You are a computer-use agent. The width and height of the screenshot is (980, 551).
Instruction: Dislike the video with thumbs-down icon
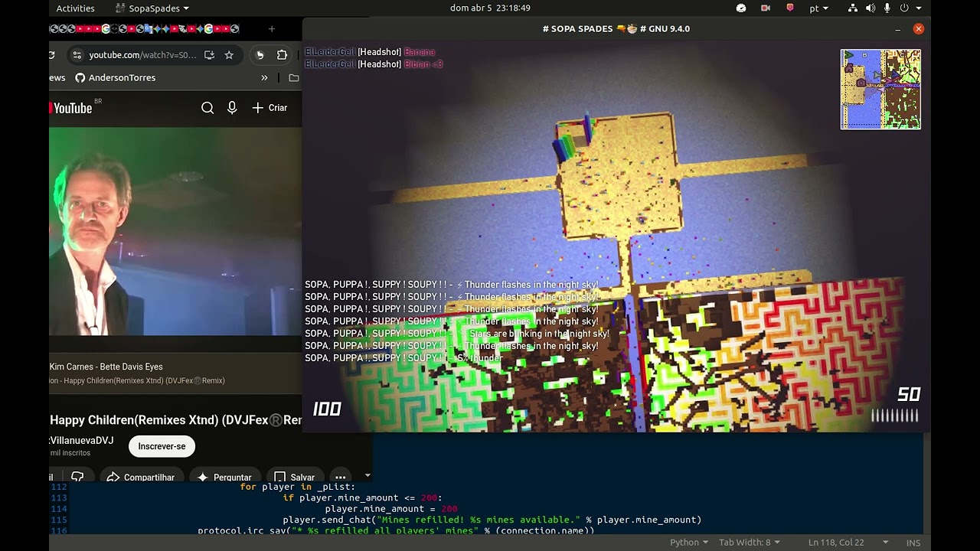(77, 477)
